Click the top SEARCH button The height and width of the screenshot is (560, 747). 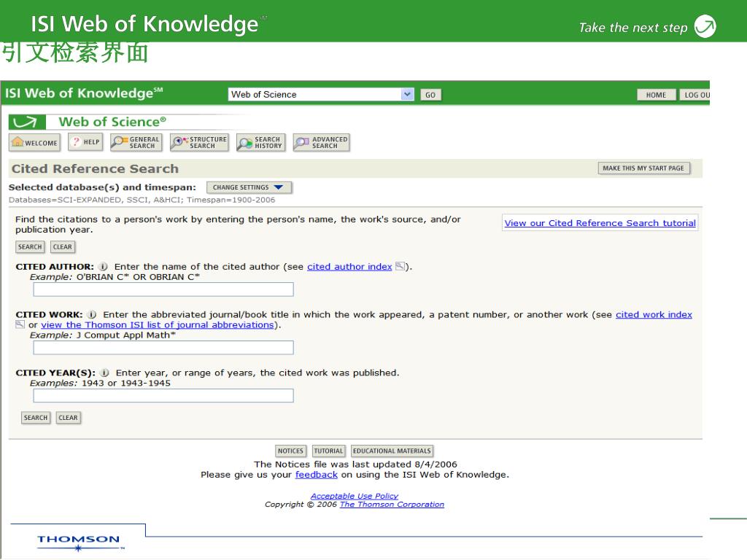30,246
